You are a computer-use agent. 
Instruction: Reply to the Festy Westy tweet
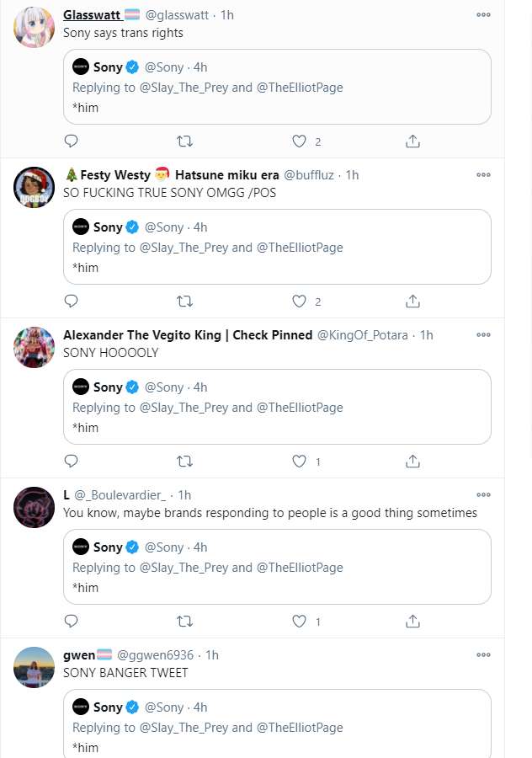point(71,302)
